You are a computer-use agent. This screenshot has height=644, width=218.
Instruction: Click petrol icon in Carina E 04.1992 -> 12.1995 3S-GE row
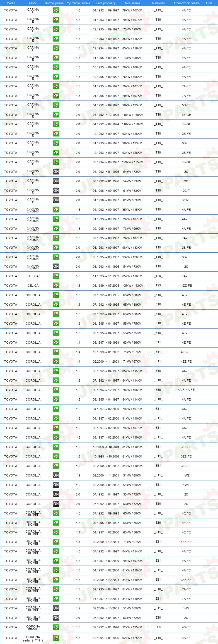pos(56,115)
